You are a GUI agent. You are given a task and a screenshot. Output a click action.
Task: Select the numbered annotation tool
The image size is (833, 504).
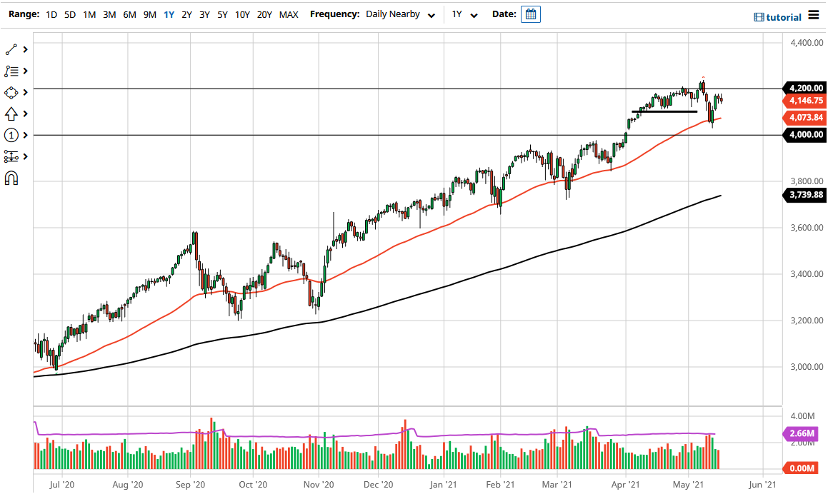[x=11, y=135]
